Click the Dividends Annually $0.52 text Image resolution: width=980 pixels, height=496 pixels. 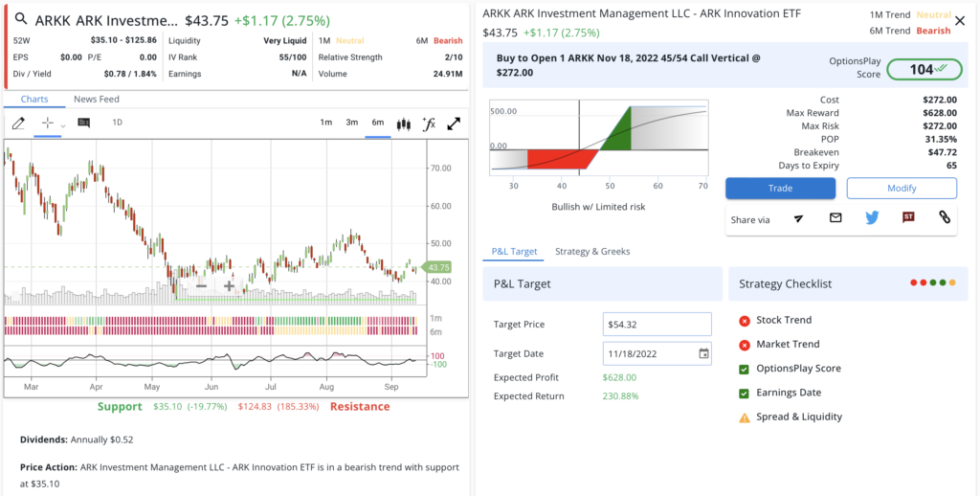pos(77,440)
